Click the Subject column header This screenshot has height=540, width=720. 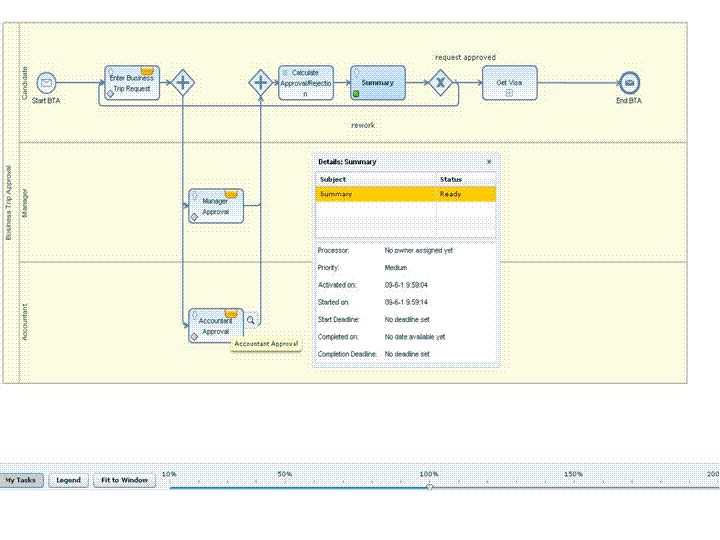tap(375, 179)
